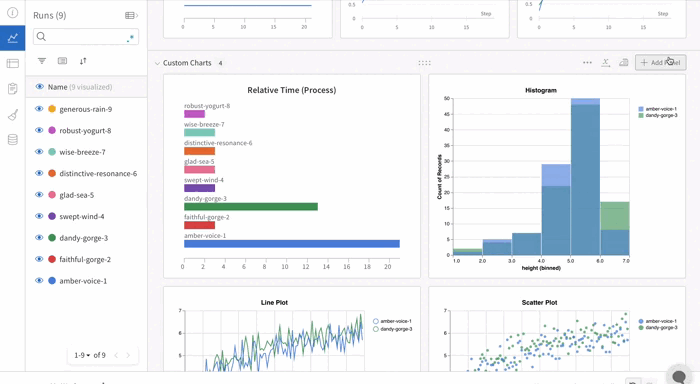Open the sort runs icon
This screenshot has width=700, height=384.
click(83, 61)
